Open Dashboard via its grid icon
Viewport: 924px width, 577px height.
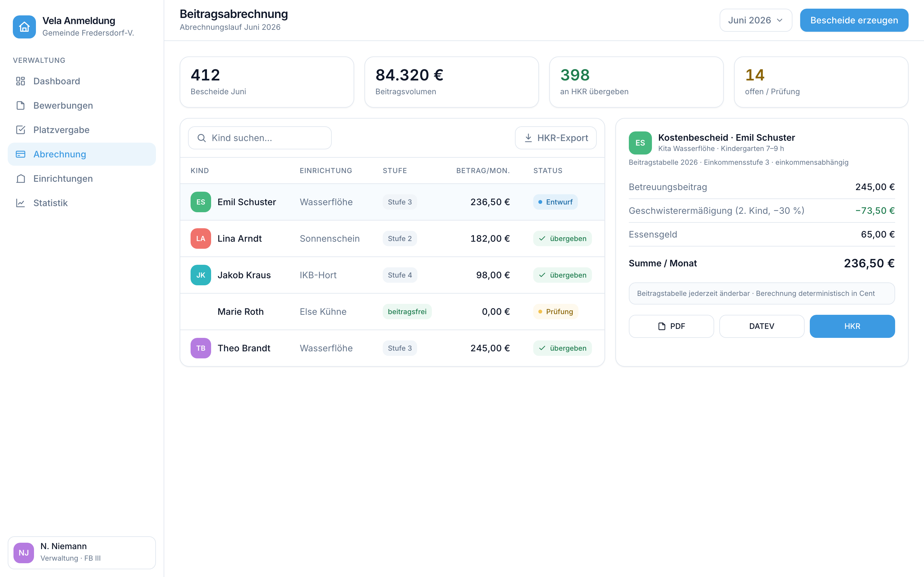(x=21, y=81)
